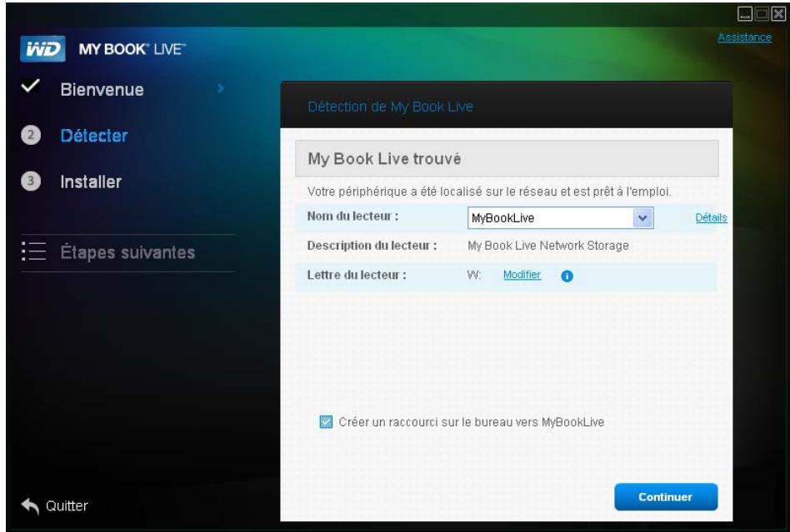The height and width of the screenshot is (532, 790).
Task: Click the 'Votre périphérique a été localisé' message
Action: point(489,191)
